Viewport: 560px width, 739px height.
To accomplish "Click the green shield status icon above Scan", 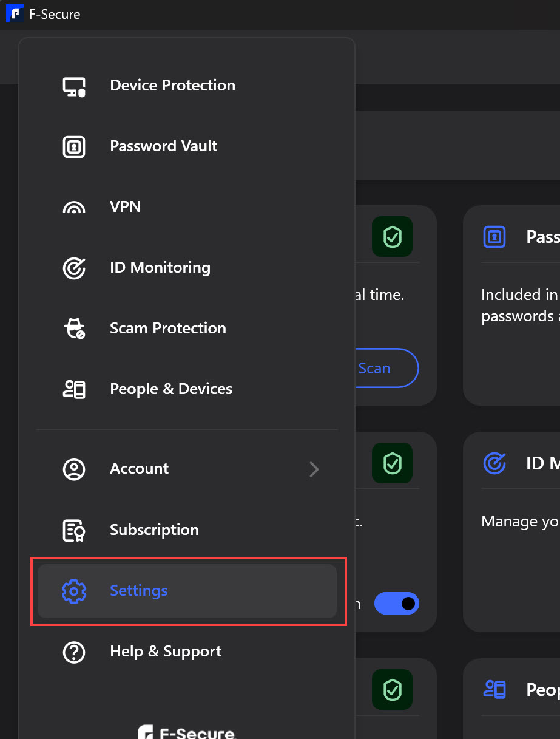I will 392,236.
